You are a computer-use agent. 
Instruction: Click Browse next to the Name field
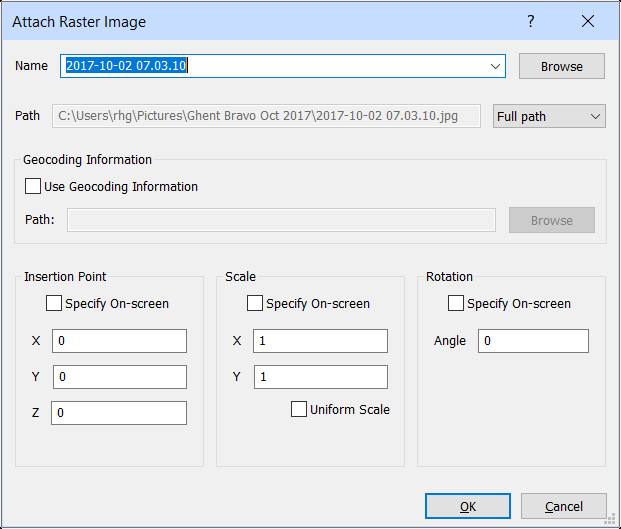[x=561, y=66]
